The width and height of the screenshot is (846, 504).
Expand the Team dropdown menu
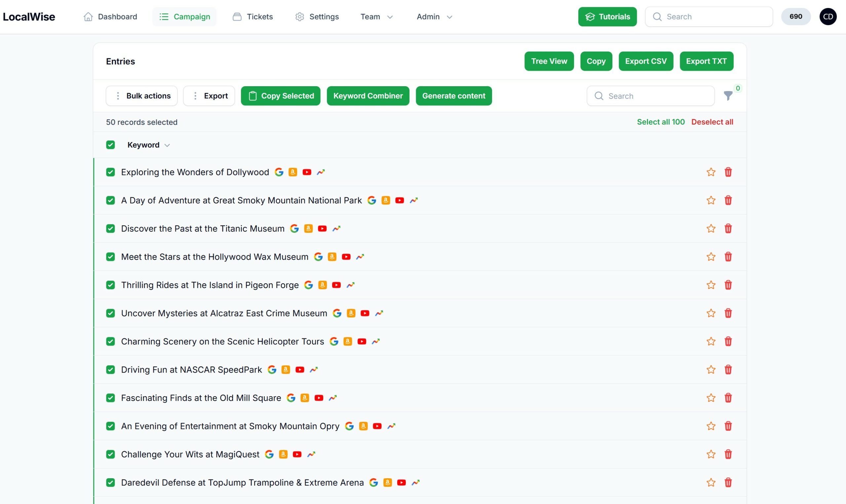coord(376,17)
